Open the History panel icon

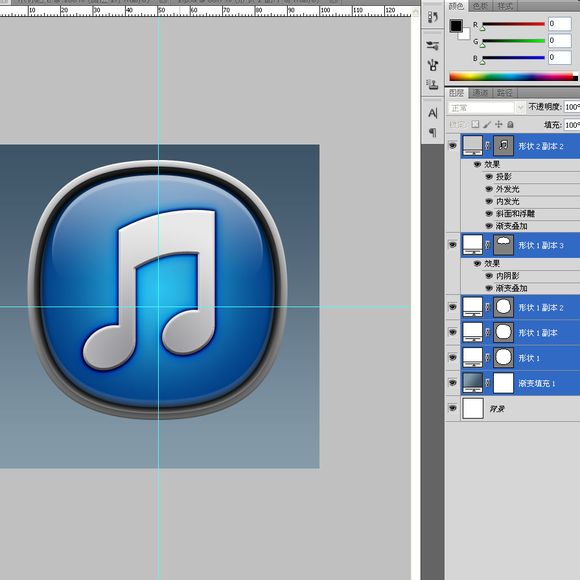432,17
